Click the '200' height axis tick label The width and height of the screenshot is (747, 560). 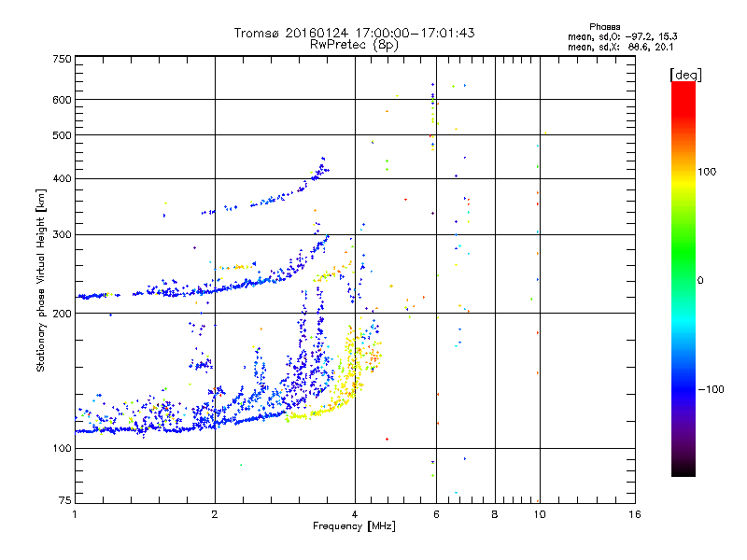[62, 314]
